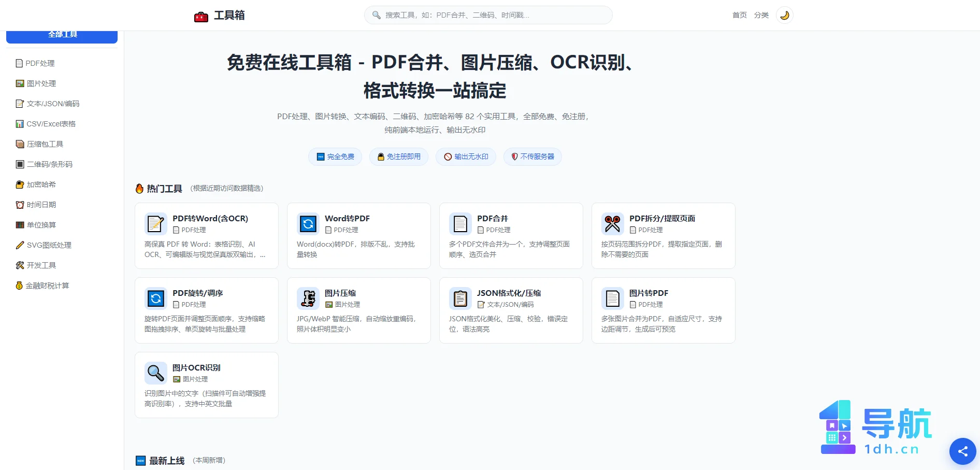Open JSON格式化/压缩 clipboard icon
Image resolution: width=980 pixels, height=470 pixels.
click(x=460, y=298)
